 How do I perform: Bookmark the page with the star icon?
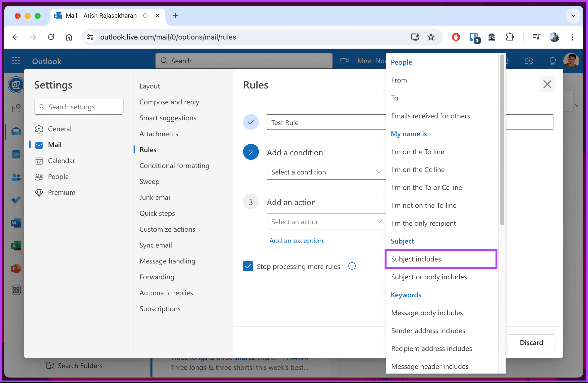click(x=431, y=37)
